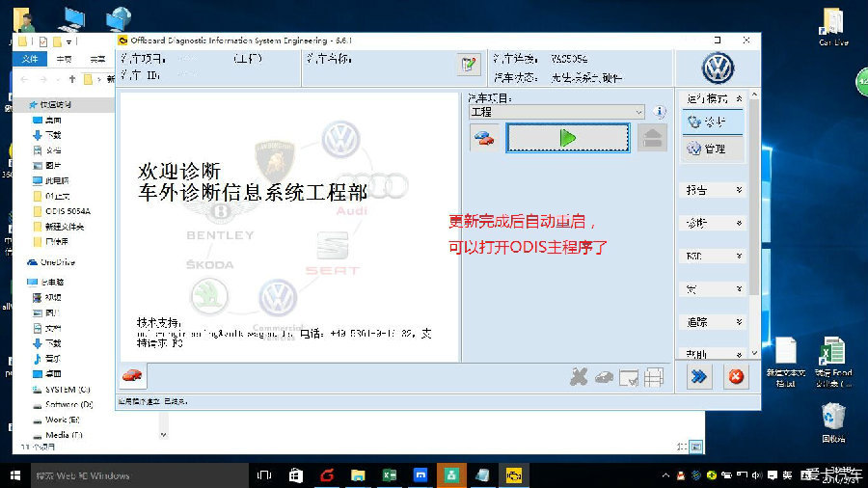Click the notepad edit icon in the header
The width and height of the screenshot is (868, 488).
pos(469,65)
